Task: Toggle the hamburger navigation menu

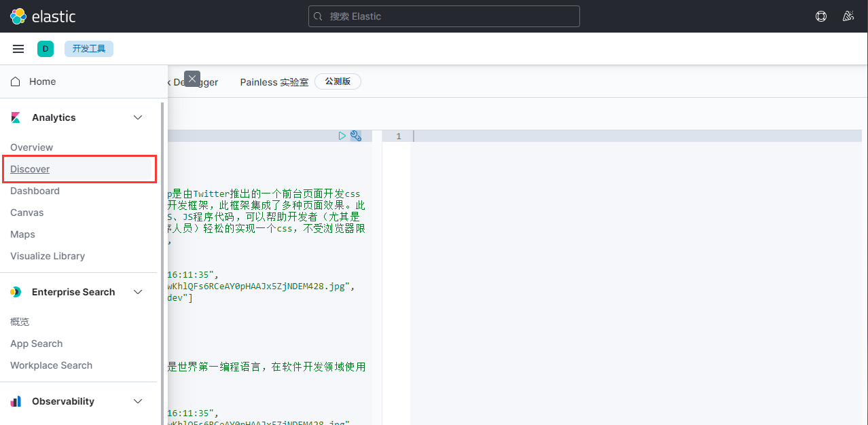Action: (18, 49)
